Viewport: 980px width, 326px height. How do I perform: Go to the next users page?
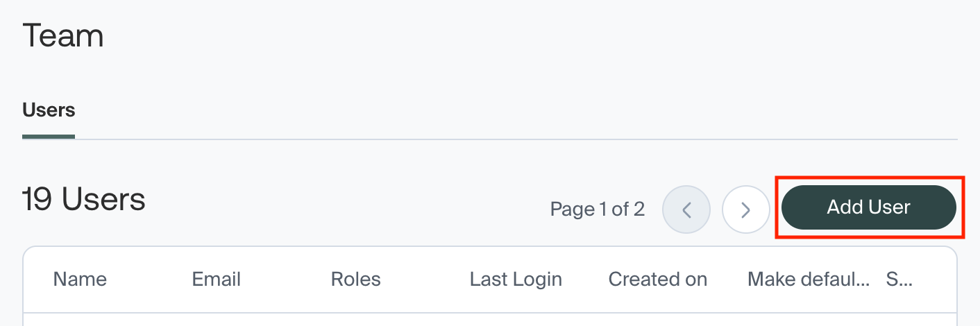coord(745,209)
